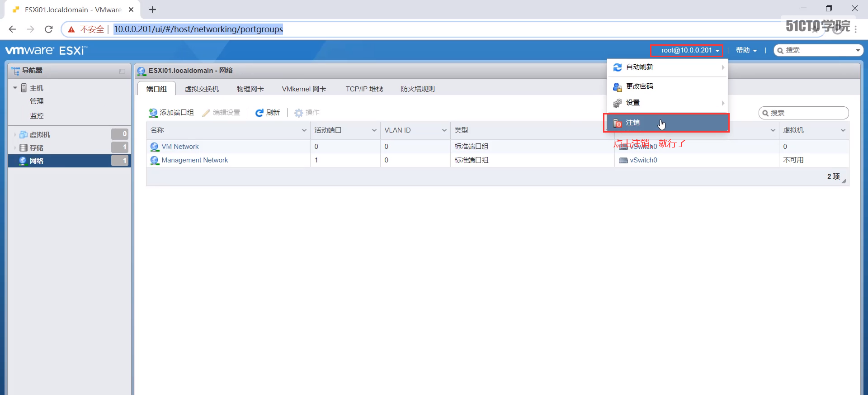Click the browser reload button
The image size is (868, 395).
coord(49,29)
